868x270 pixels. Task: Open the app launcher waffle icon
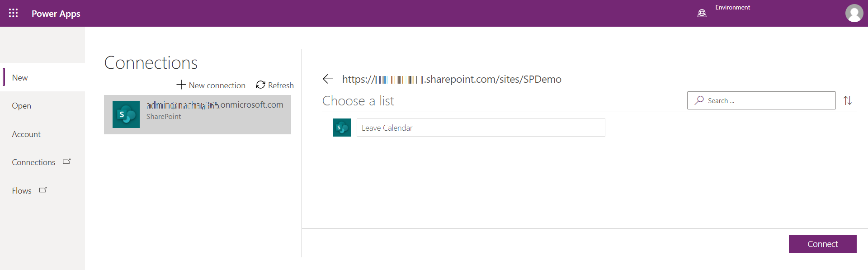[14, 13]
